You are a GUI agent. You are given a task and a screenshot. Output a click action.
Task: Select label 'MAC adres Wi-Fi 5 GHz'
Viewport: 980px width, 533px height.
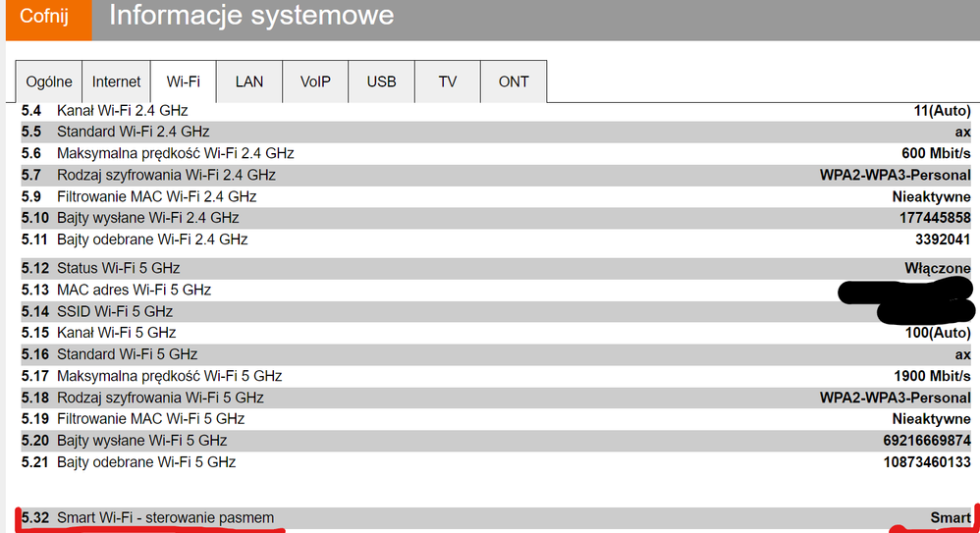click(x=134, y=290)
